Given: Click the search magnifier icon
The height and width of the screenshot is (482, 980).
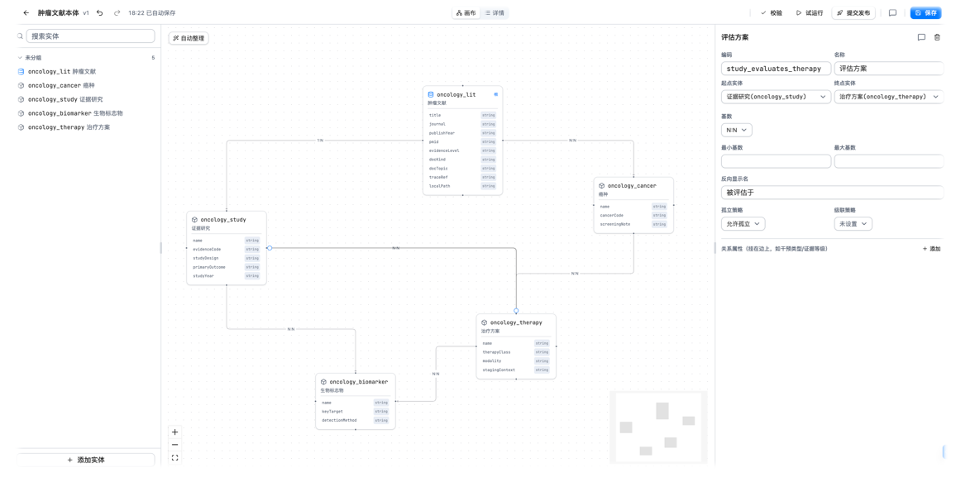Looking at the screenshot, I should point(21,36).
